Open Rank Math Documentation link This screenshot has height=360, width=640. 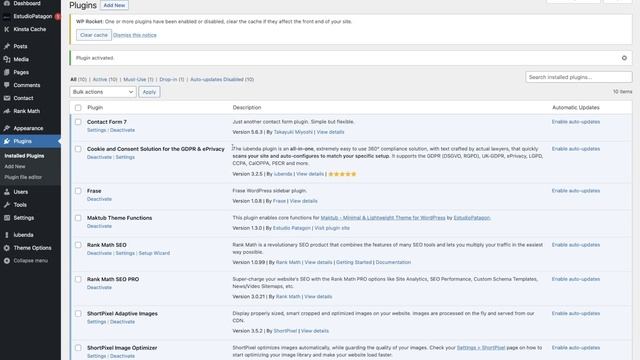393,262
